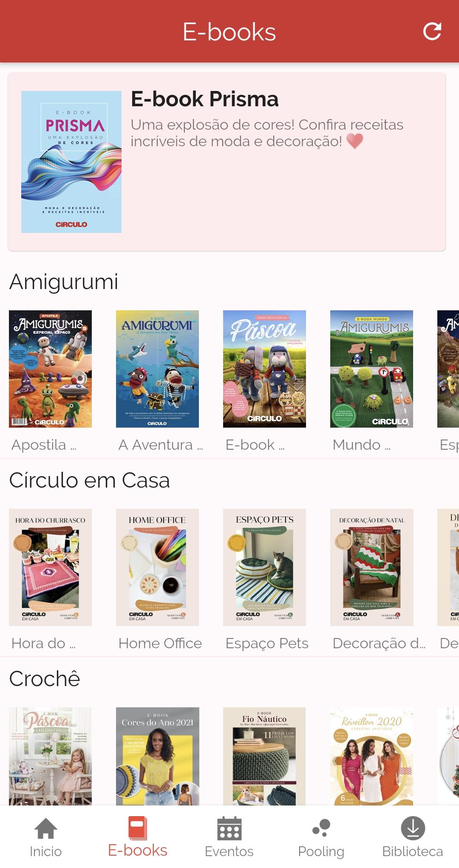This screenshot has width=459, height=868.
Task: Switch to the Eventos tab label
Action: (x=229, y=851)
